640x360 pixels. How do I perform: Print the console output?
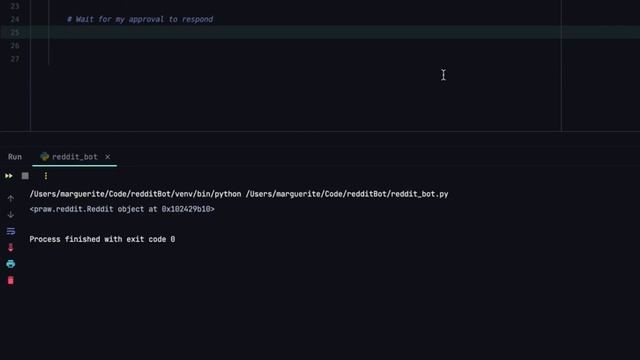click(x=11, y=264)
